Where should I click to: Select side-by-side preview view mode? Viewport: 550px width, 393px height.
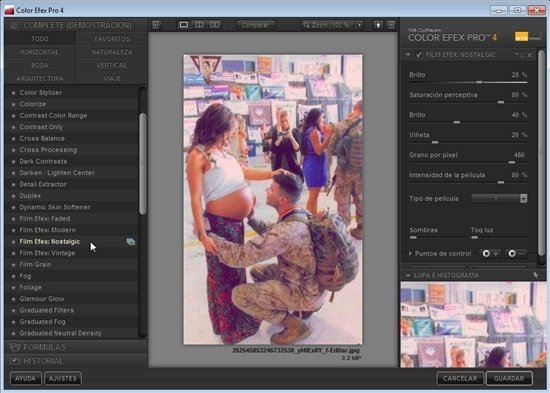click(x=214, y=25)
